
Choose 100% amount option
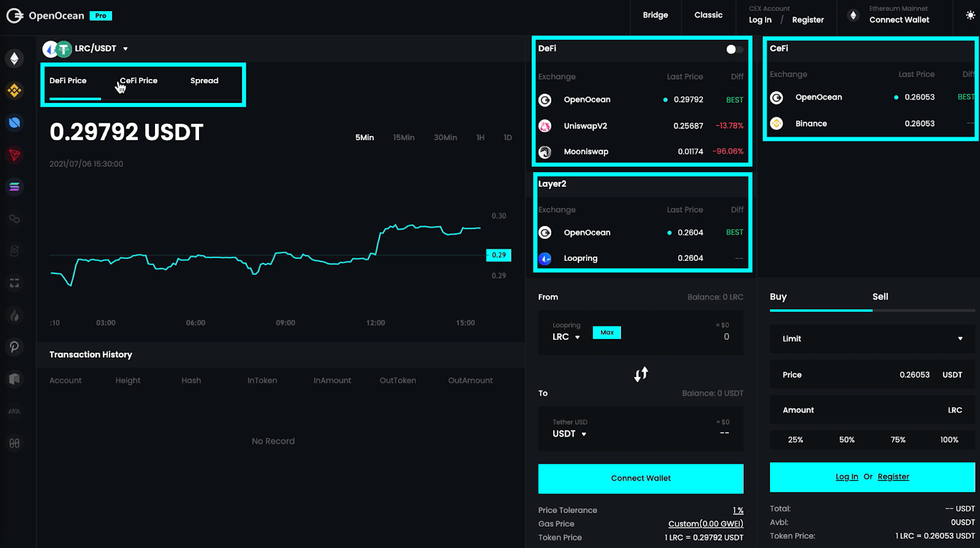(949, 440)
